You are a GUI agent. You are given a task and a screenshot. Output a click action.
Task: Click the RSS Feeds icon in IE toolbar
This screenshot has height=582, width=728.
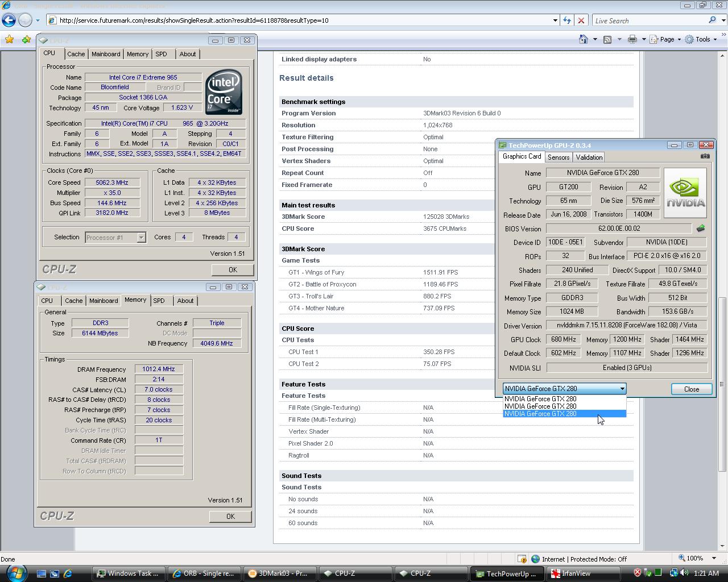pyautogui.click(x=607, y=39)
